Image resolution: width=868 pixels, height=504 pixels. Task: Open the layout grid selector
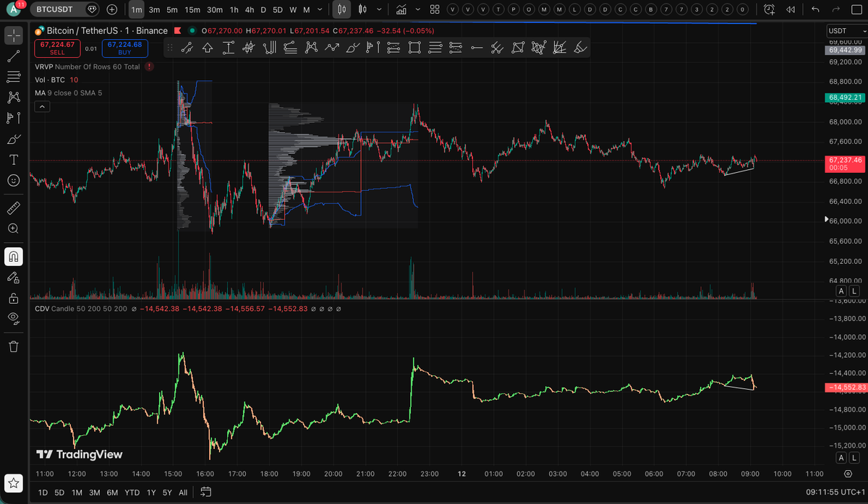click(434, 9)
